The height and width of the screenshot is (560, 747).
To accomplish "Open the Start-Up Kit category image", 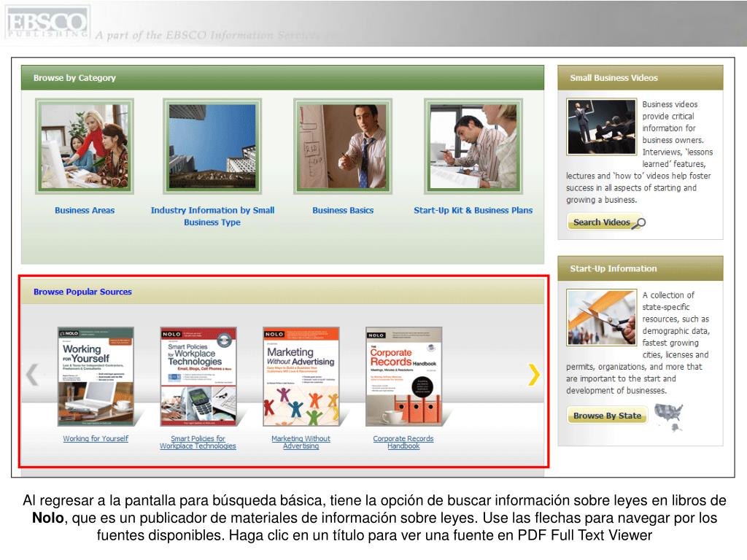I will (x=473, y=146).
